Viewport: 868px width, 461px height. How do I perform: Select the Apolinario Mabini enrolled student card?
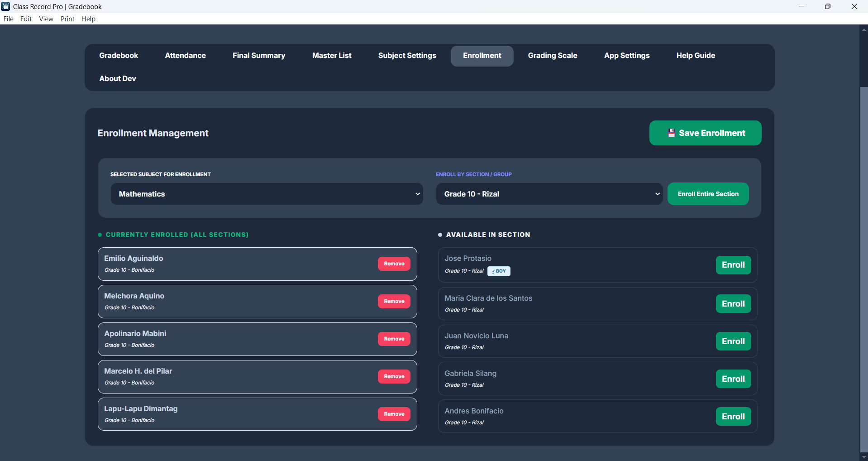[235, 339]
